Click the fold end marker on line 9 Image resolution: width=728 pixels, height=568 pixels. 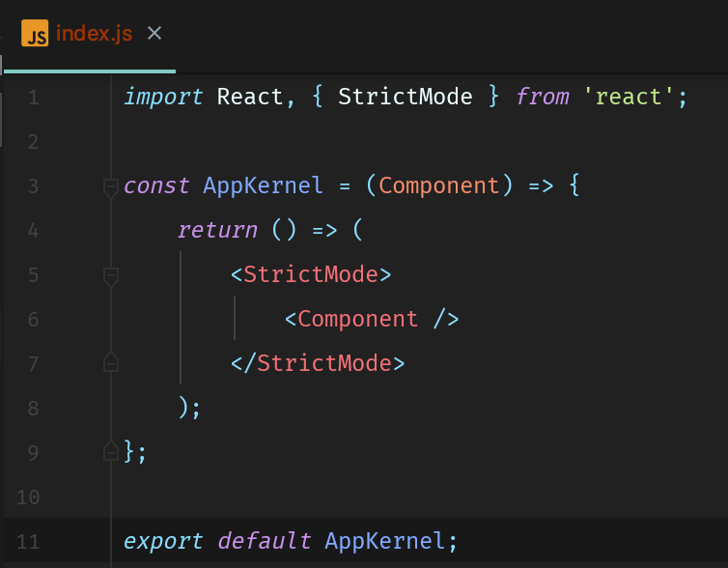pos(111,450)
